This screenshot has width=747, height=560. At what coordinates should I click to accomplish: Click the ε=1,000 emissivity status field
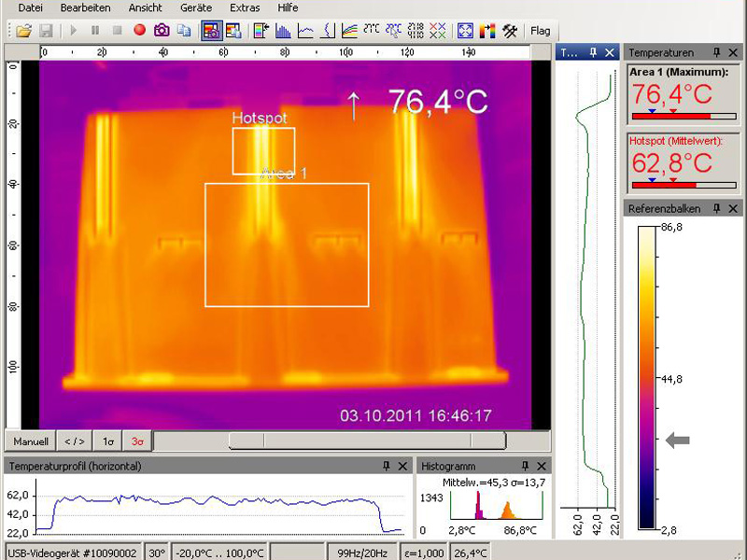click(424, 553)
